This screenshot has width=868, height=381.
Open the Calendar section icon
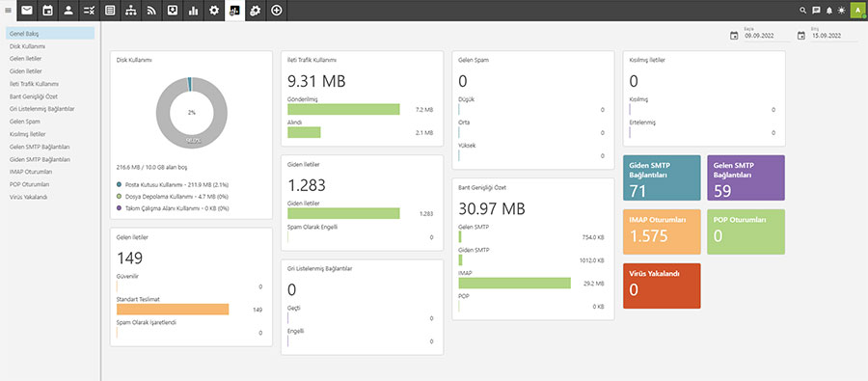[x=47, y=10]
